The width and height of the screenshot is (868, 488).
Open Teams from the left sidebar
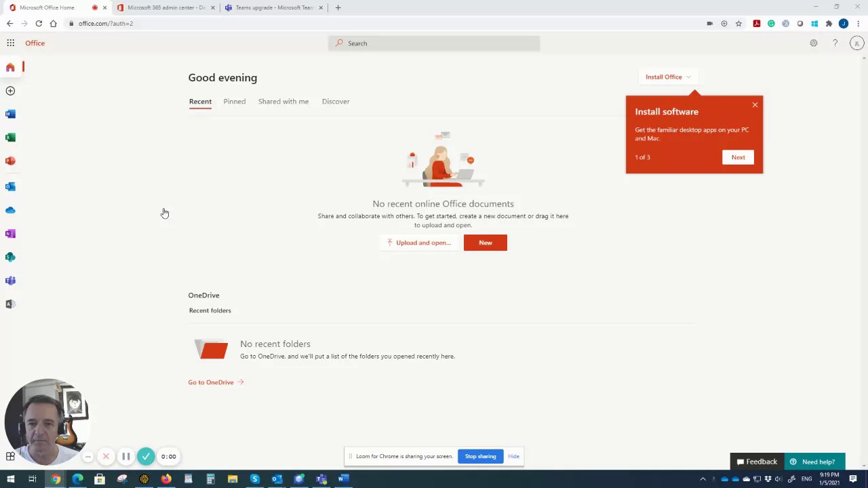[10, 281]
